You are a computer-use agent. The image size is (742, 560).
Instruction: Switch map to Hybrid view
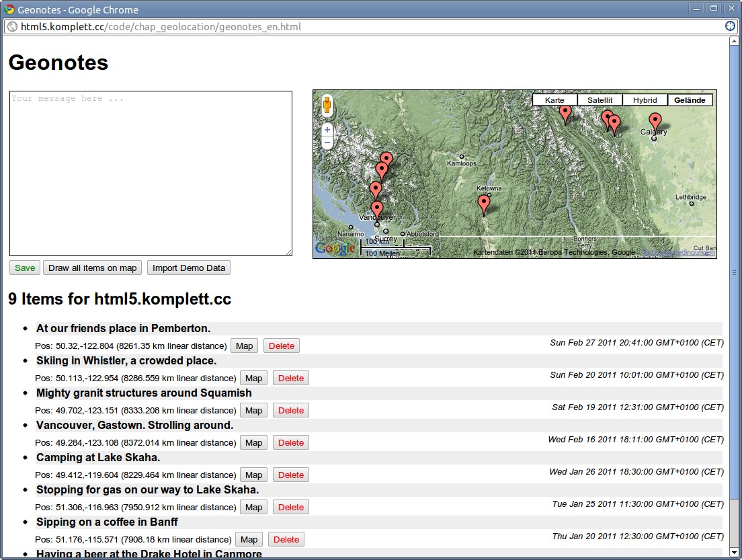(645, 100)
